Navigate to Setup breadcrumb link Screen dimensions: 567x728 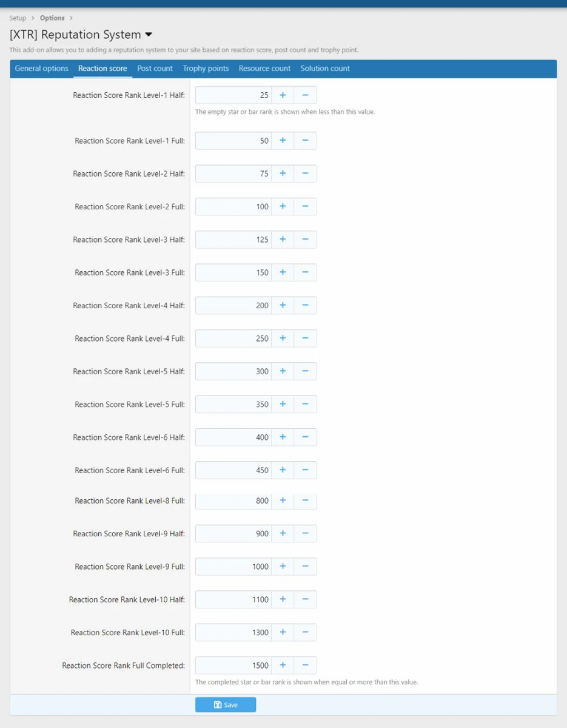pos(18,18)
